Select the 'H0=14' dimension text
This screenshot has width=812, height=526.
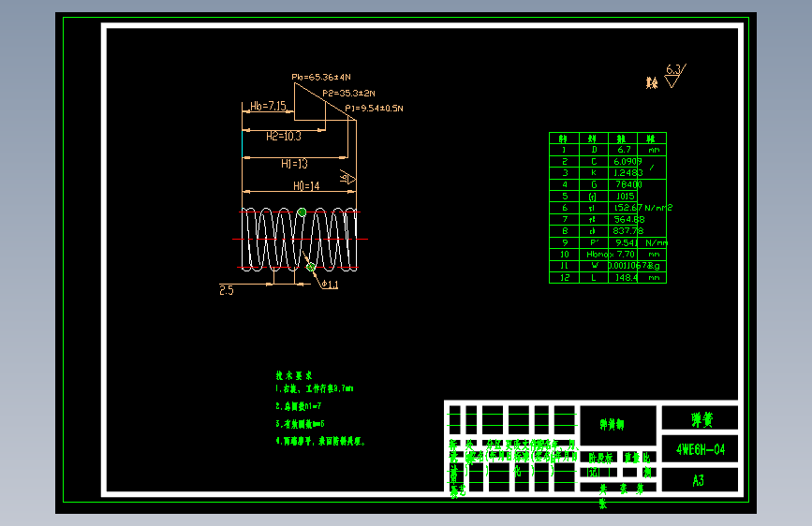pos(306,186)
